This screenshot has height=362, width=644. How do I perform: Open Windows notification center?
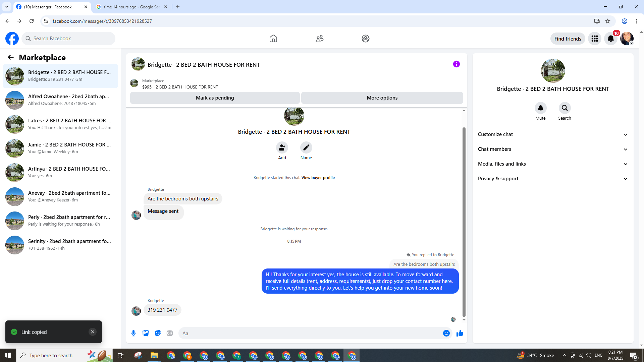(x=634, y=355)
